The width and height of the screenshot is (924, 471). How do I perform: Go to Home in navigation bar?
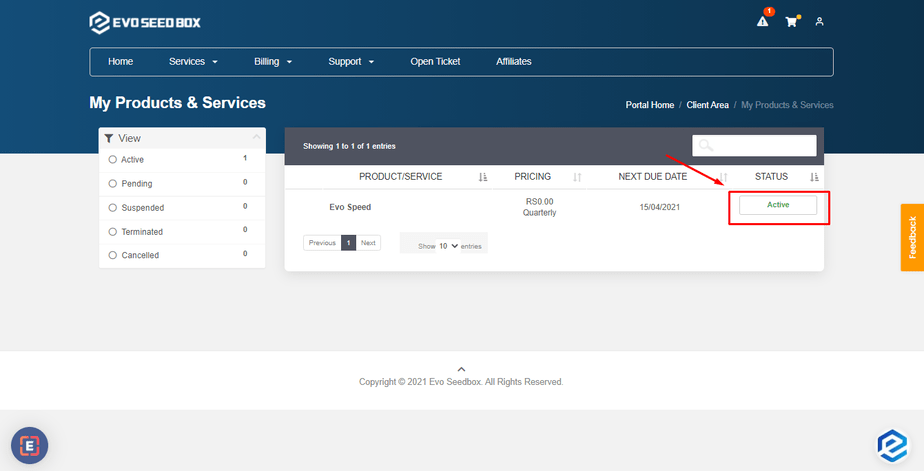click(120, 61)
